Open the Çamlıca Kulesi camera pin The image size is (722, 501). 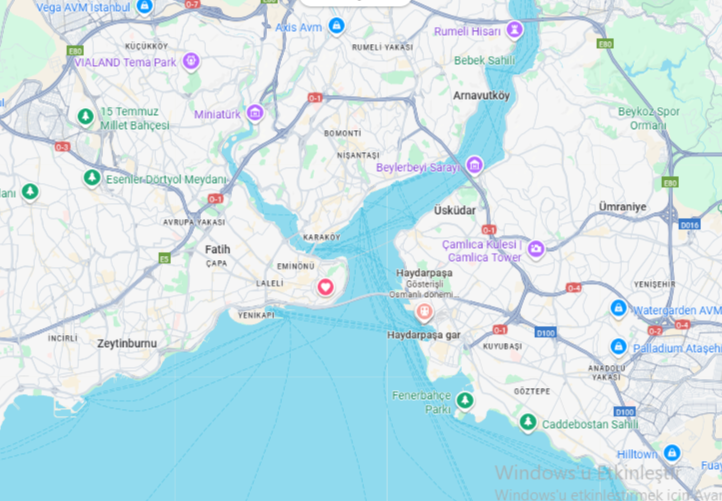[536, 250]
